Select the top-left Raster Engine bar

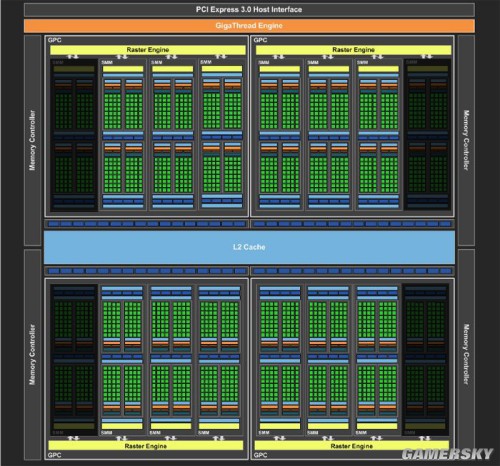[x=148, y=50]
